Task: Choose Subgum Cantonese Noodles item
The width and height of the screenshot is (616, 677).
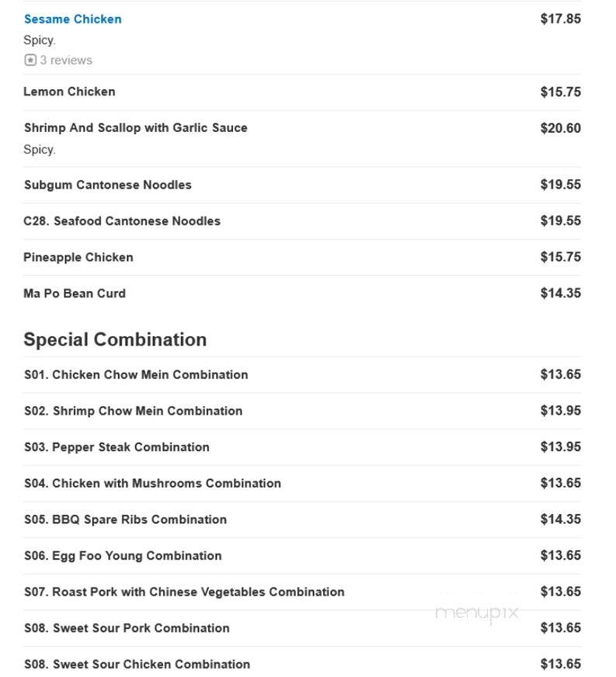Action: pyautogui.click(x=107, y=185)
